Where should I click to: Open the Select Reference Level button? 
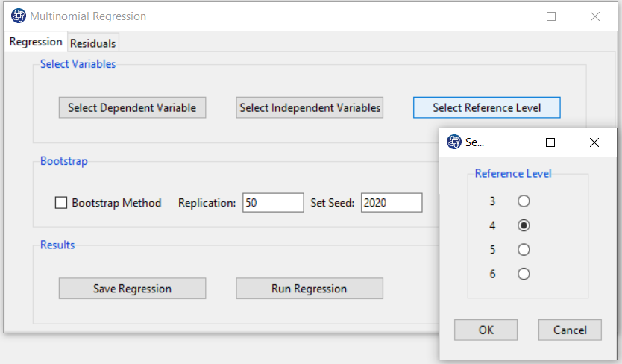point(487,107)
